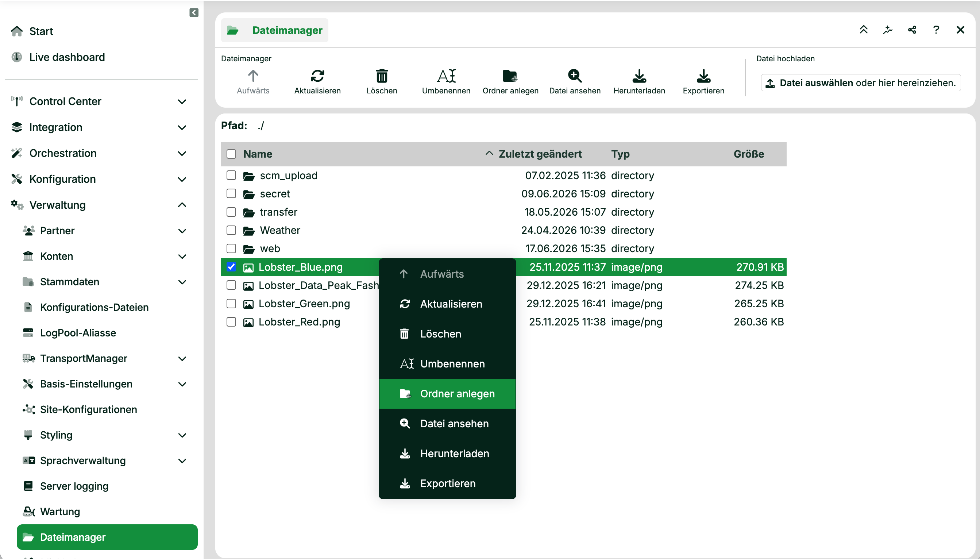Expand the TransportManager submenu

point(182,359)
